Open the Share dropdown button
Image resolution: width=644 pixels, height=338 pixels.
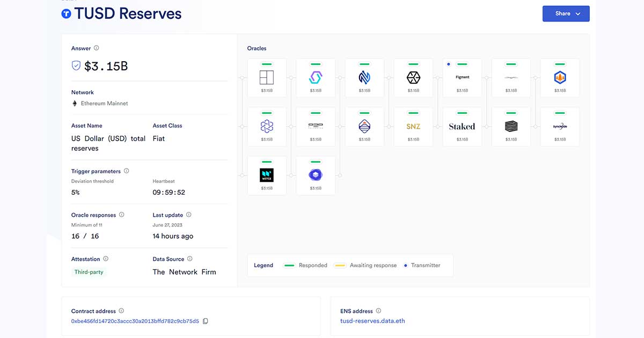tap(566, 13)
